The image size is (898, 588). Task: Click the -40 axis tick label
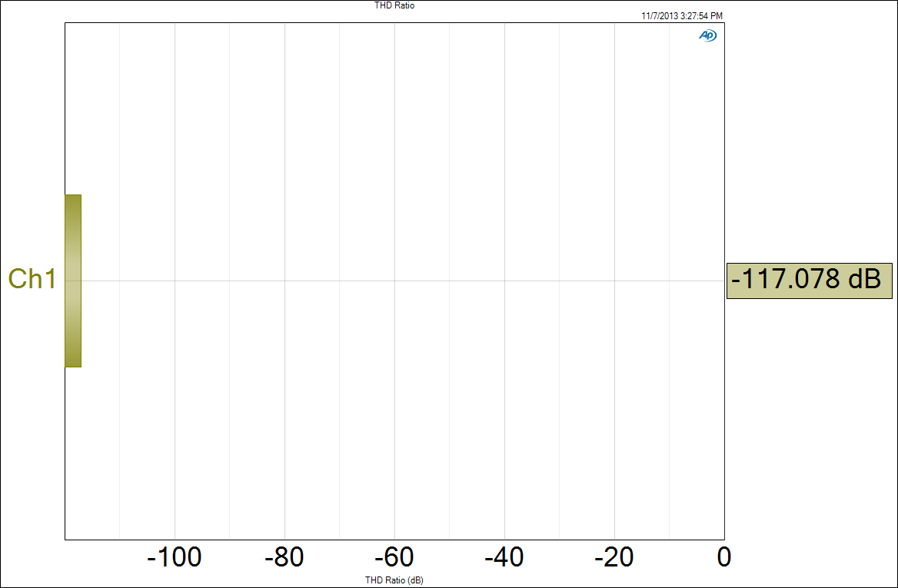tap(504, 557)
